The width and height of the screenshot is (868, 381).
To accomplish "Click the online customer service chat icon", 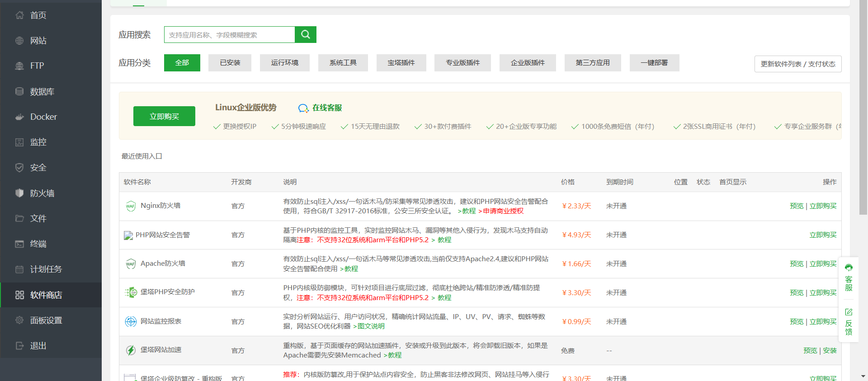I will [x=303, y=108].
